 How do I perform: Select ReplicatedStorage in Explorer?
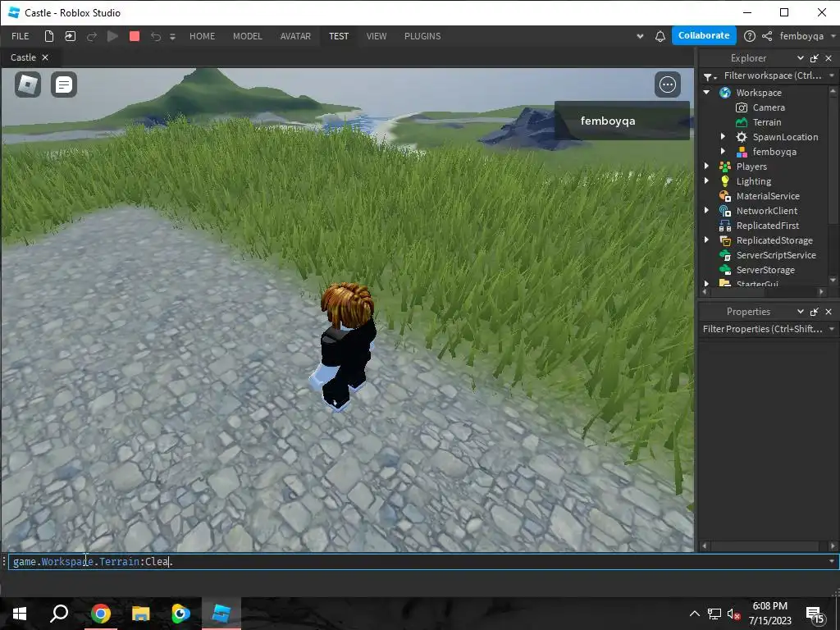tap(774, 240)
